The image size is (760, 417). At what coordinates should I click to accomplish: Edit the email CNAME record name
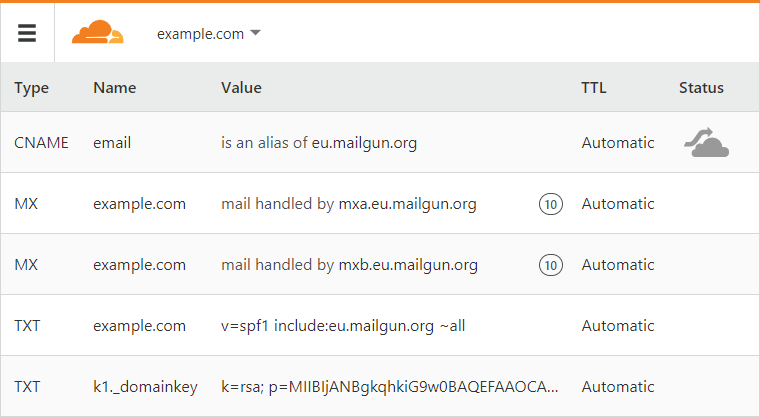(x=112, y=143)
